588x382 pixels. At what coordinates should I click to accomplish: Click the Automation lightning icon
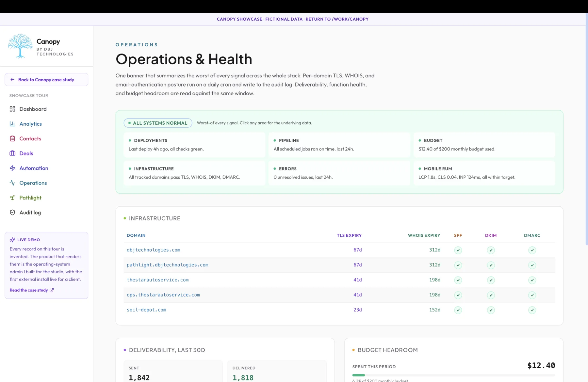[x=12, y=168]
